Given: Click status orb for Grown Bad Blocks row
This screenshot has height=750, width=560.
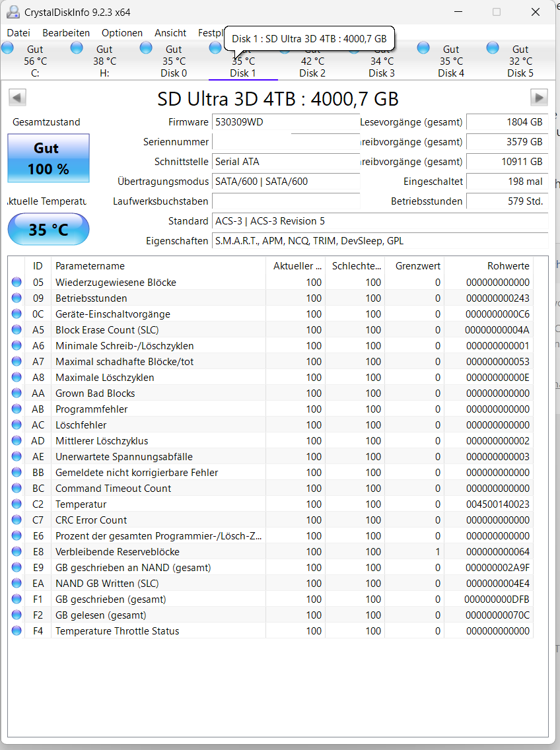Looking at the screenshot, I should (17, 393).
